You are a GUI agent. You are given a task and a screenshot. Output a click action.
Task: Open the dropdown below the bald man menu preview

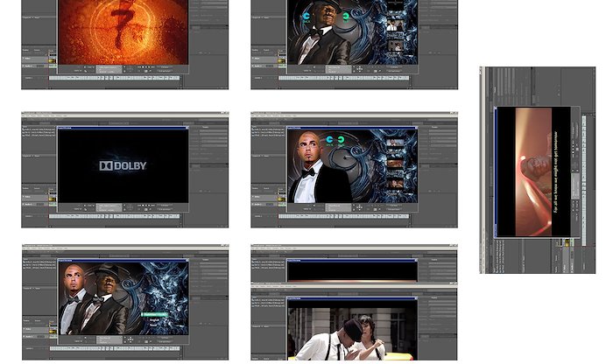pyautogui.click(x=339, y=207)
